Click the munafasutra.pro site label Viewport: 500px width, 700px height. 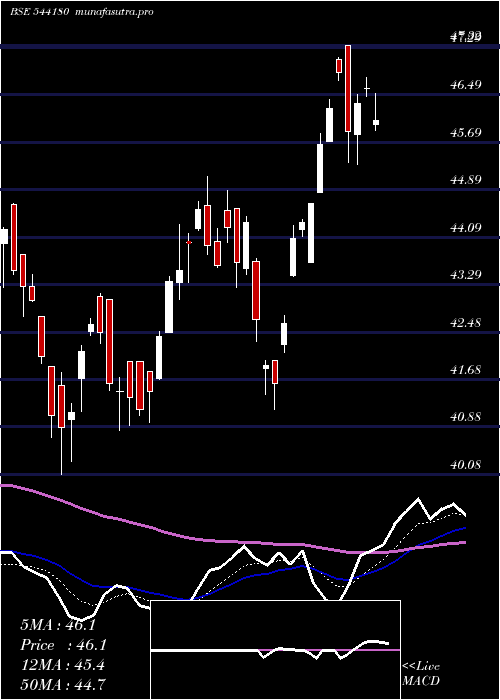tap(115, 12)
